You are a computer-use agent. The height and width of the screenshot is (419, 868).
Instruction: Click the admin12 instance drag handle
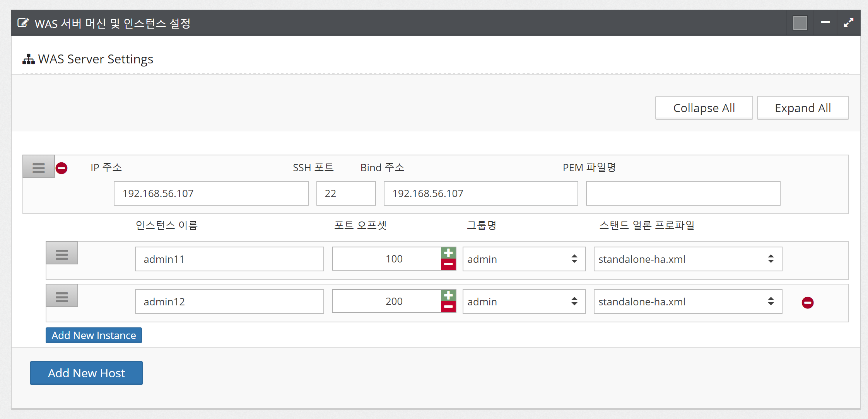62,296
